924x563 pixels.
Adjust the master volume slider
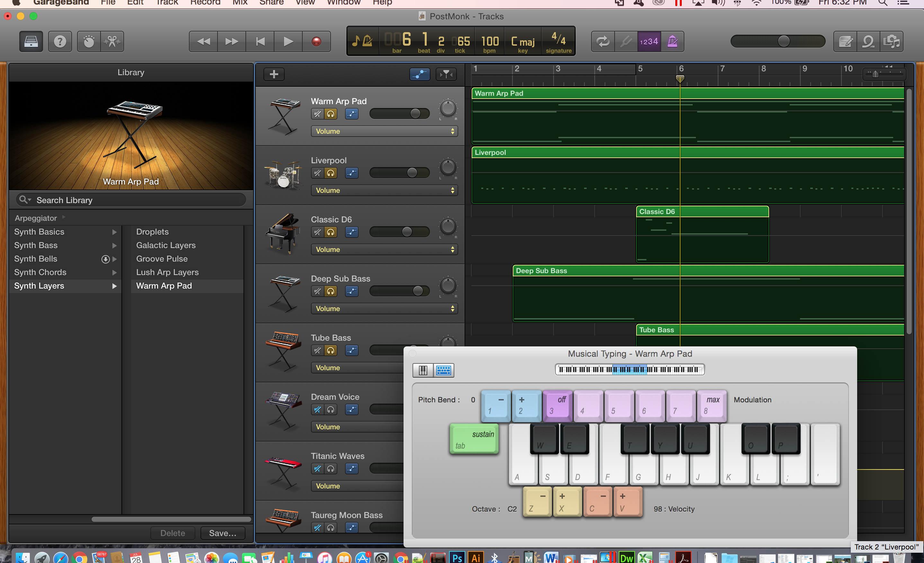point(784,41)
